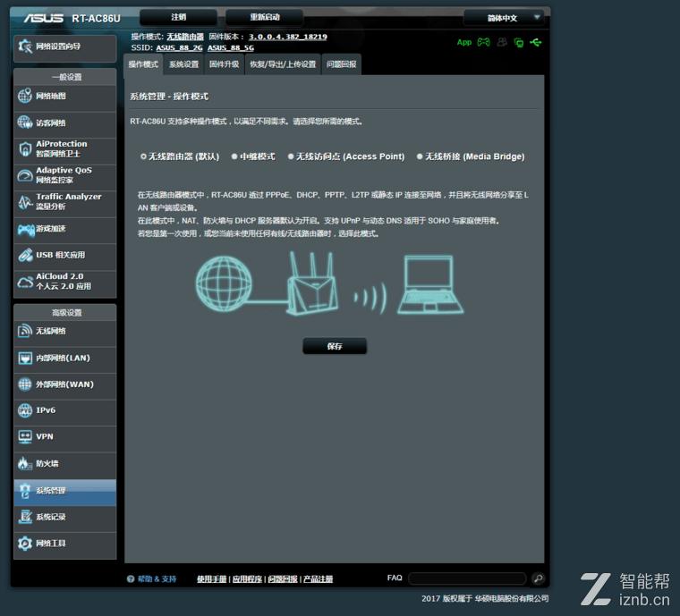The image size is (680, 616).
Task: Open the 使用手册 manual link
Action: click(x=212, y=578)
